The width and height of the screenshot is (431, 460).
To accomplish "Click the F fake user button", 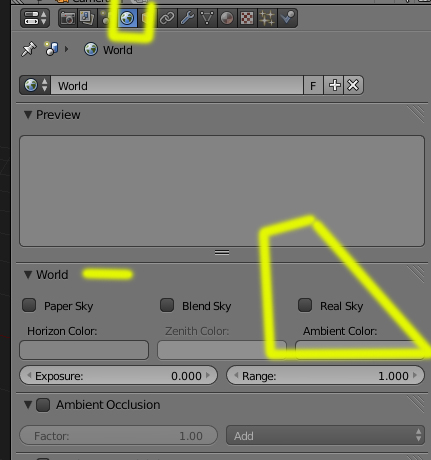I will pos(313,85).
